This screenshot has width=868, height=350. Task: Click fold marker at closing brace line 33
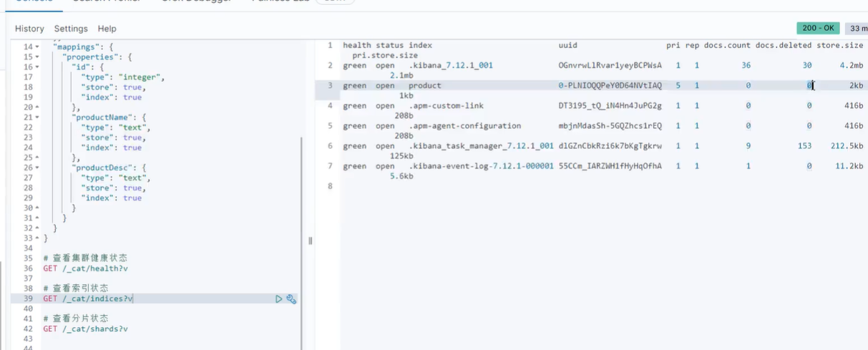37,238
